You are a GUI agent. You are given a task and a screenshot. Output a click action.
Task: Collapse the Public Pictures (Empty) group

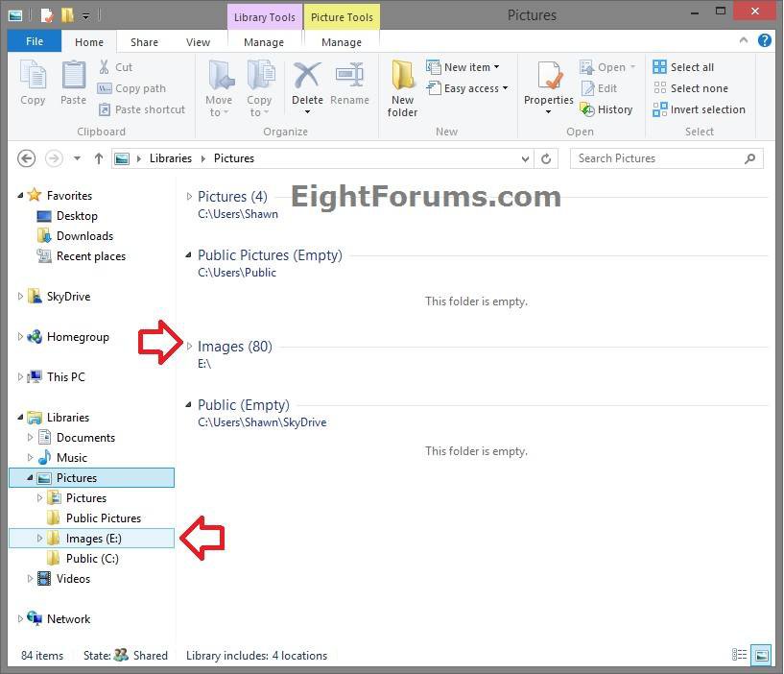tap(189, 255)
